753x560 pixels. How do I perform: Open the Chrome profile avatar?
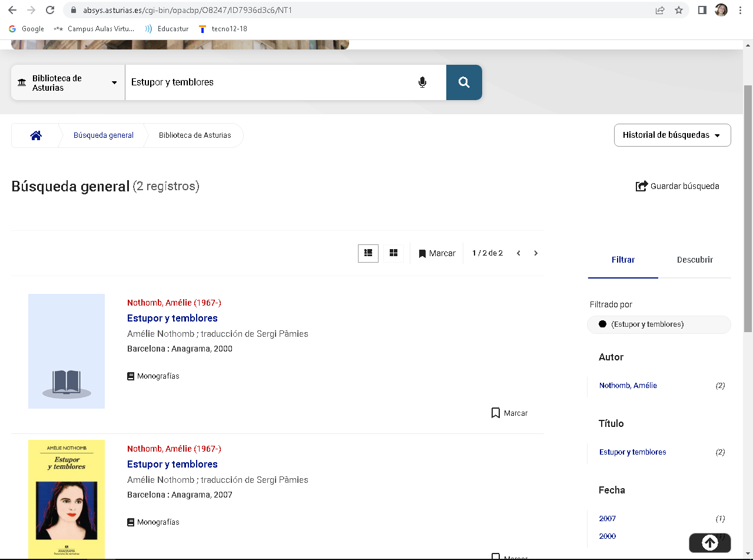click(x=721, y=10)
